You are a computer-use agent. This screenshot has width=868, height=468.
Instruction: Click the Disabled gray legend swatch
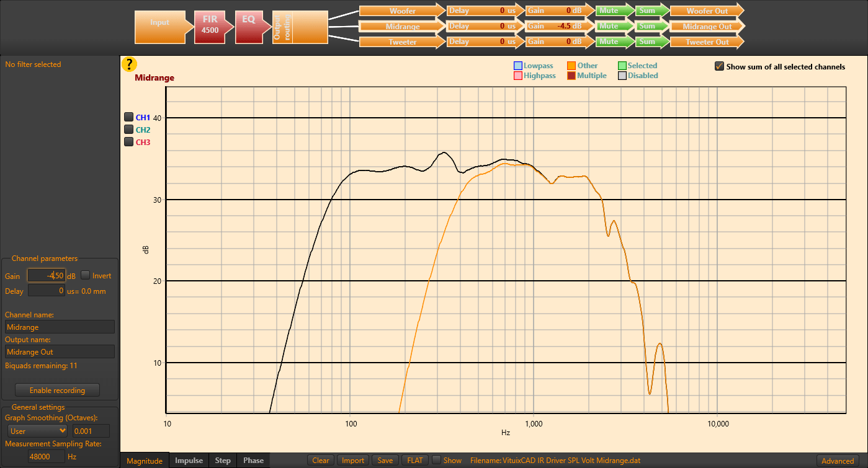[622, 76]
